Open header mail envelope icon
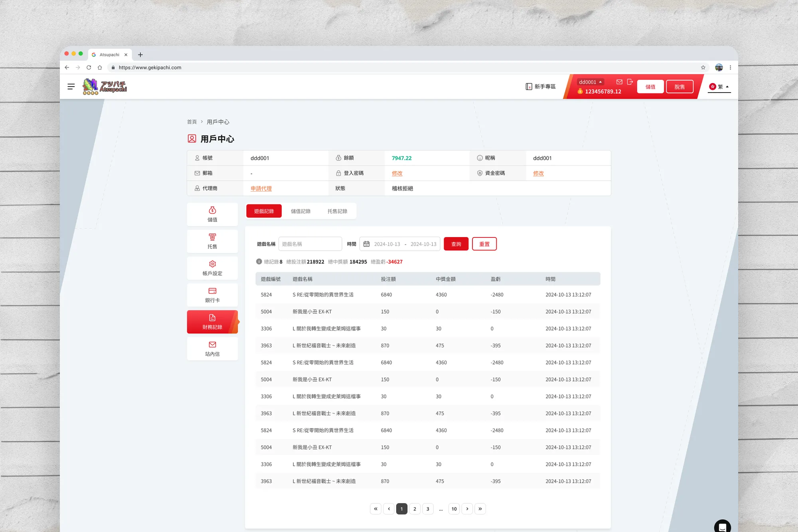798x532 pixels. 619,82
